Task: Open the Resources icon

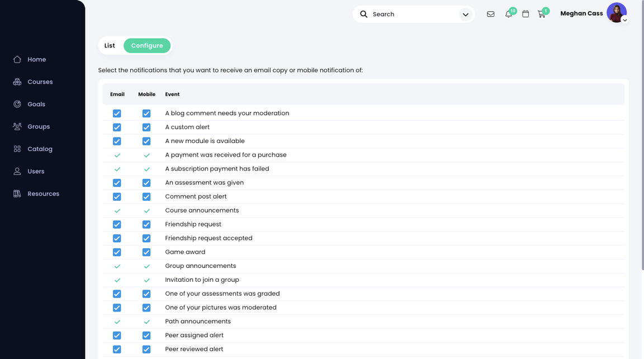Action: [x=16, y=193]
